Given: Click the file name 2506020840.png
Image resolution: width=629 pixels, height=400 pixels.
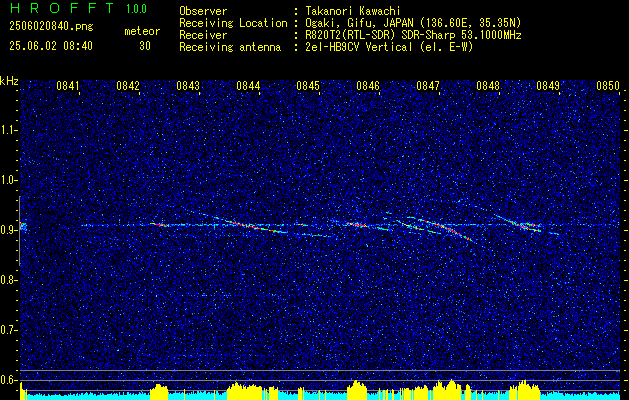Looking at the screenshot, I should [x=51, y=27].
